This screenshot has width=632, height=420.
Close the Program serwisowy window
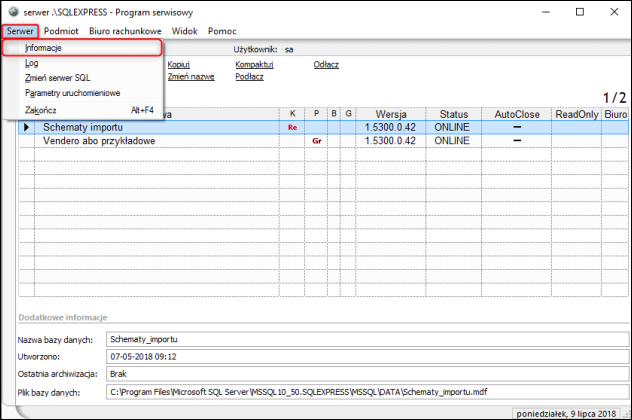point(614,12)
